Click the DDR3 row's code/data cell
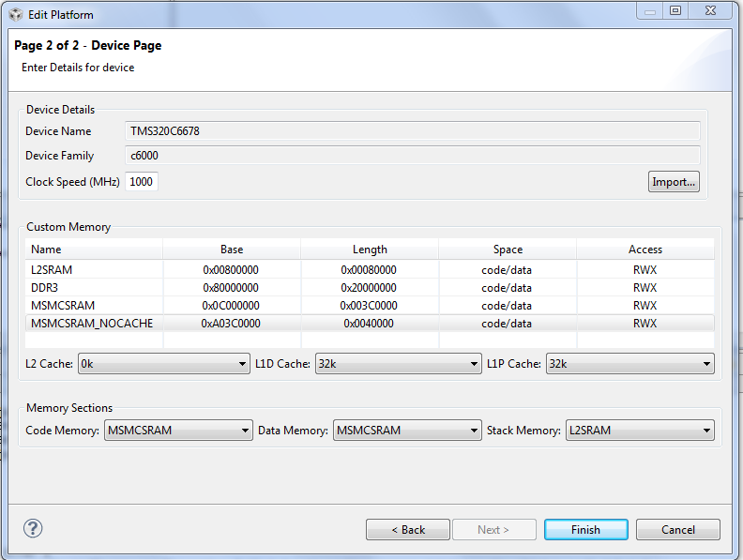This screenshot has height=560, width=743. point(507,288)
